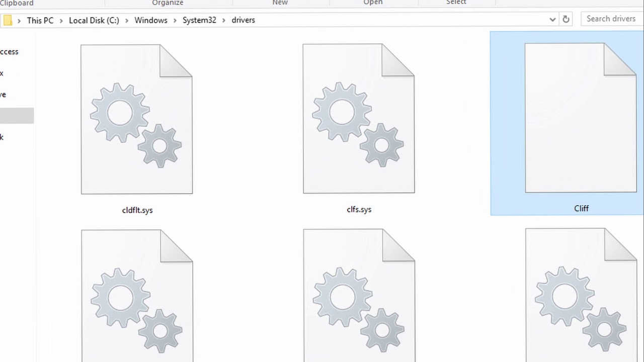Viewport: 644px width, 362px height.
Task: Click the folder icon in the address bar
Action: [x=8, y=20]
